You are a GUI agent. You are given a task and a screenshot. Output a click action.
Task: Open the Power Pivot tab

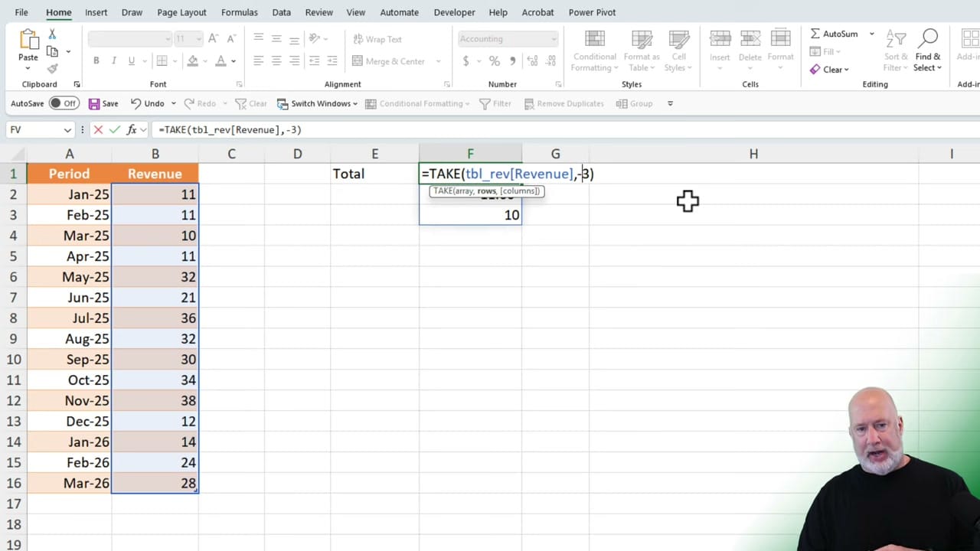click(592, 12)
